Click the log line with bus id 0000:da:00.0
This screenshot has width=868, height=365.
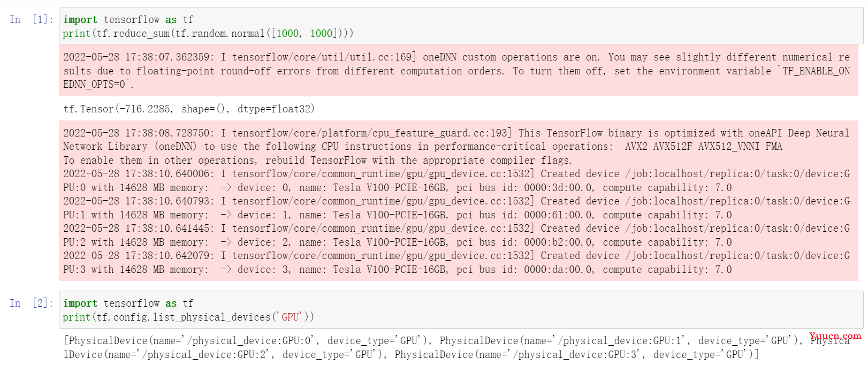pyautogui.click(x=456, y=263)
